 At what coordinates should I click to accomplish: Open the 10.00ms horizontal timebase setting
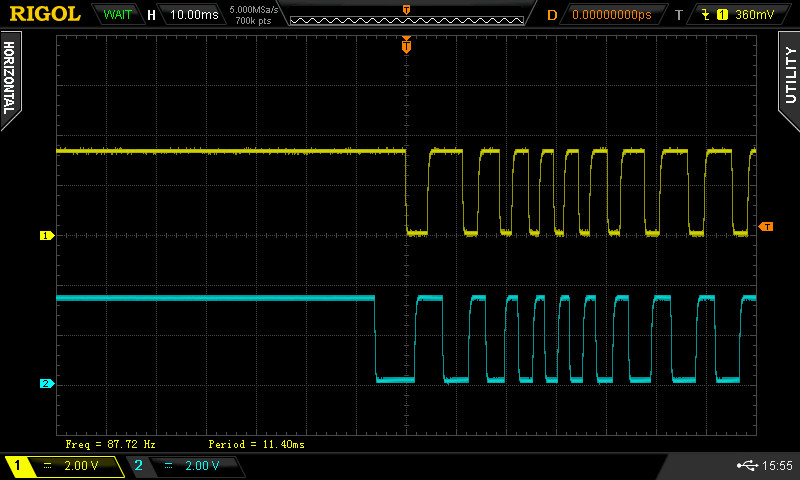coord(193,15)
